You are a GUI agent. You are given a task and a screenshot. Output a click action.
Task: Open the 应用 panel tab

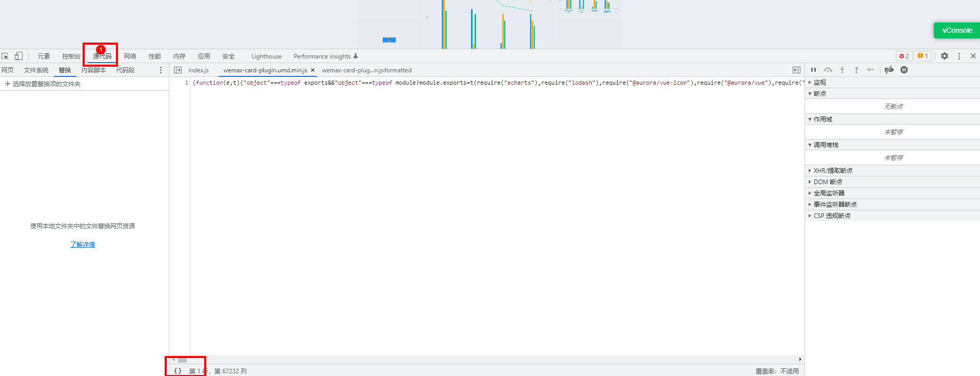[x=204, y=56]
